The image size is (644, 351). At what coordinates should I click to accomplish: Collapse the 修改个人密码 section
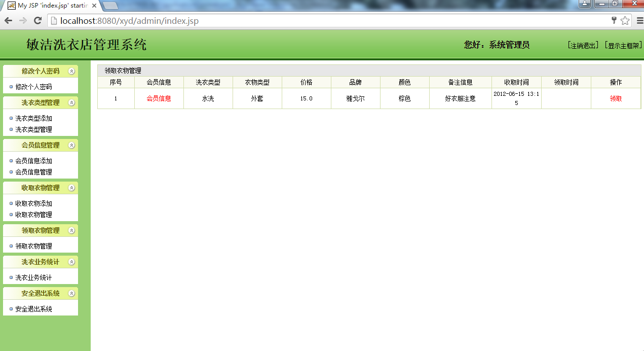point(71,72)
